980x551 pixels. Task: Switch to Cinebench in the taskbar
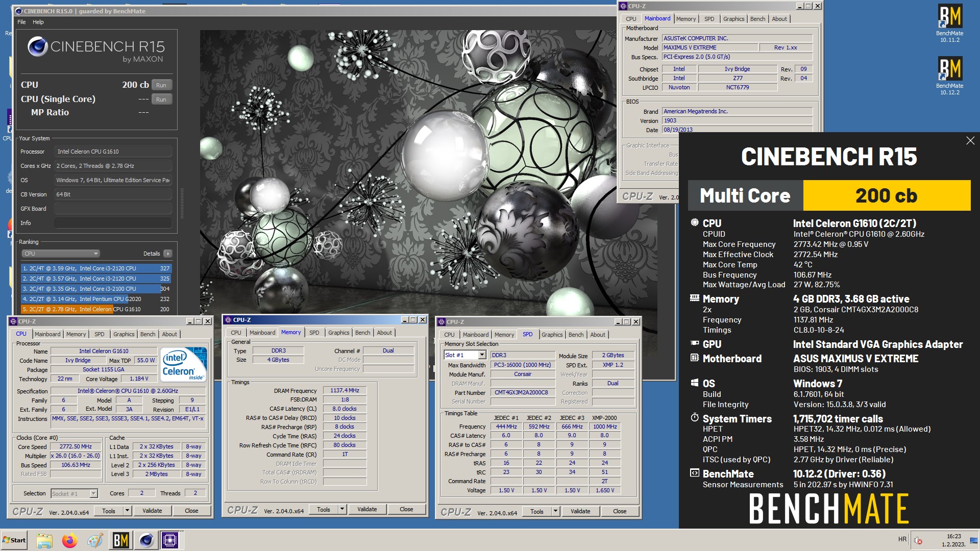(x=146, y=540)
